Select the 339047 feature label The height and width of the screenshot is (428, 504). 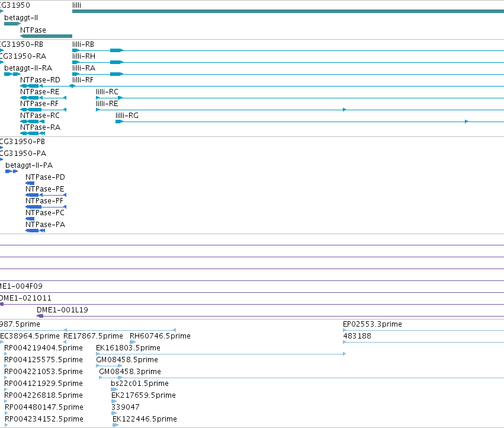click(126, 407)
